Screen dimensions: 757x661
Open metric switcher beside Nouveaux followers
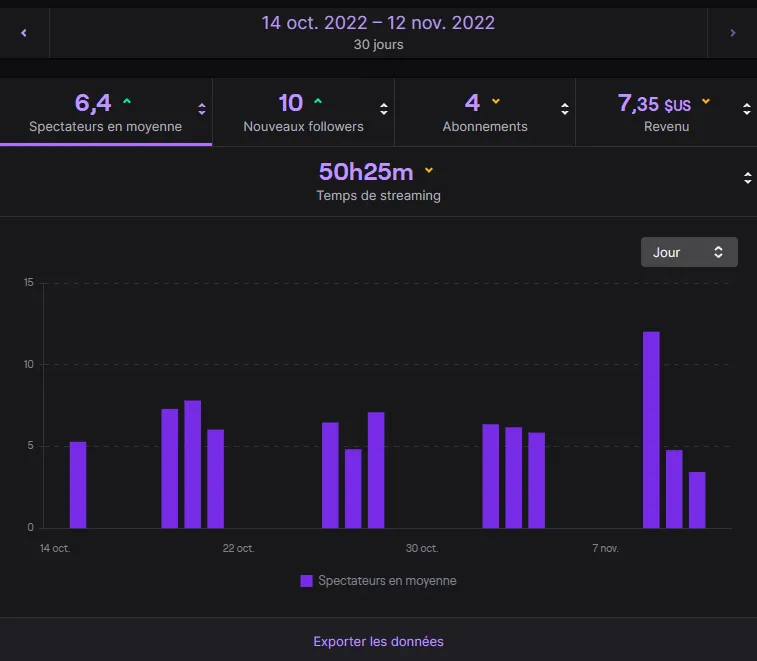pos(384,109)
